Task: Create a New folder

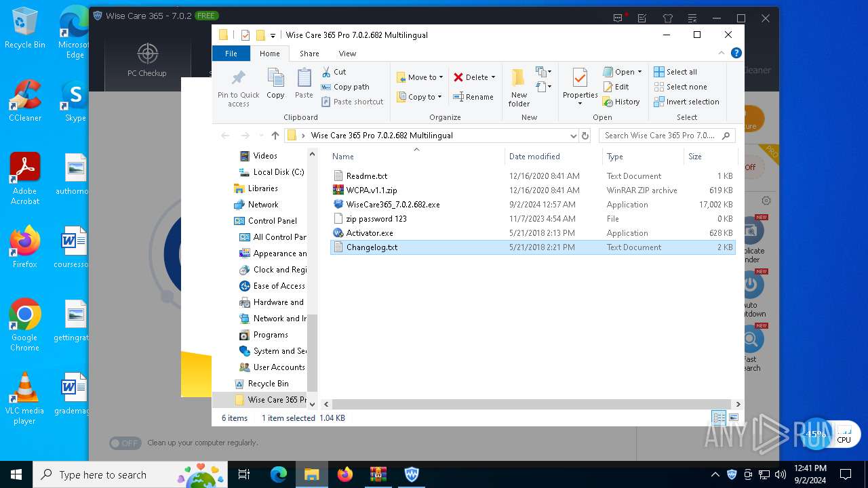Action: click(x=519, y=88)
